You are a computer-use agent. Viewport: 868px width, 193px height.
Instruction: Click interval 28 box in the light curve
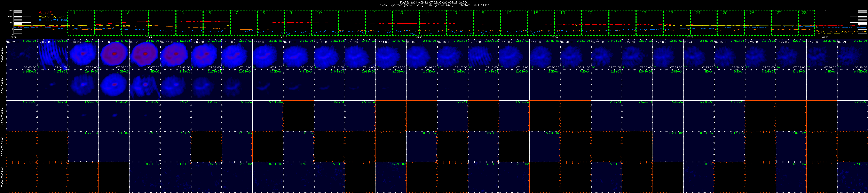[806, 23]
